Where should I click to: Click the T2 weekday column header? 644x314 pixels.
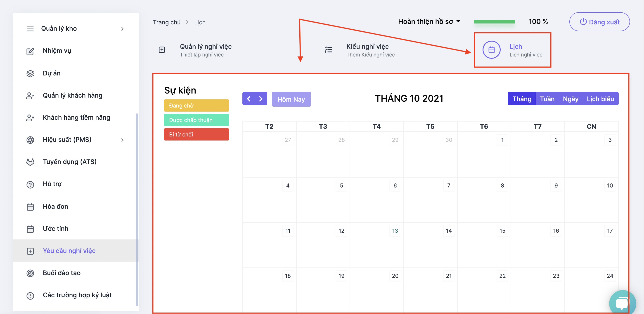[269, 127]
